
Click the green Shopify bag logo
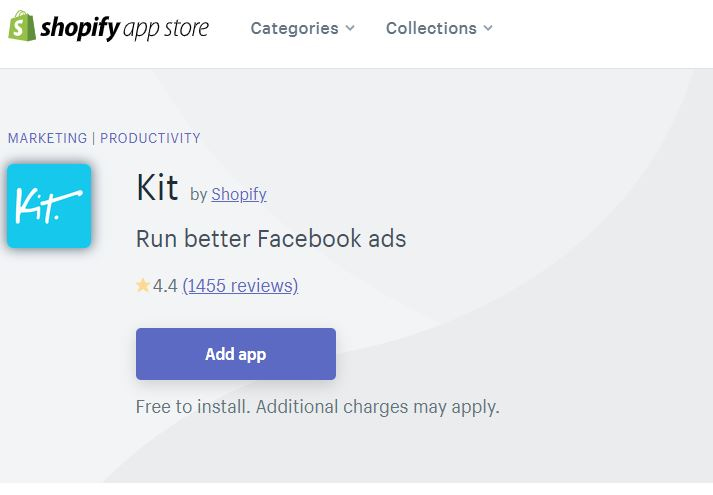[21, 26]
